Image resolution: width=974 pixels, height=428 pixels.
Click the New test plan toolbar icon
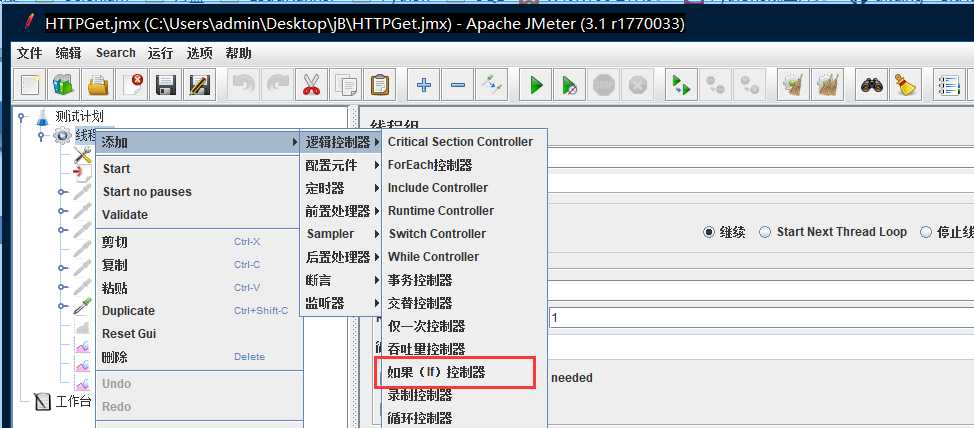pyautogui.click(x=29, y=84)
